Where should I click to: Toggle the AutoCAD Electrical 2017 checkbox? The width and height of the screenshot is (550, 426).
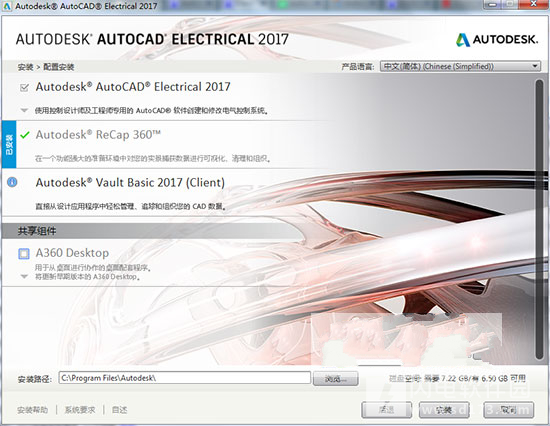24,87
